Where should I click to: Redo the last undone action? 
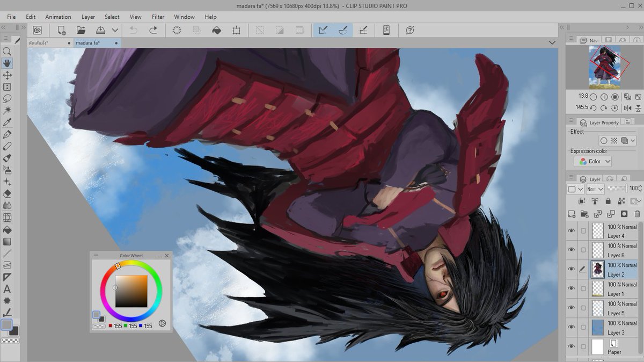click(x=153, y=31)
